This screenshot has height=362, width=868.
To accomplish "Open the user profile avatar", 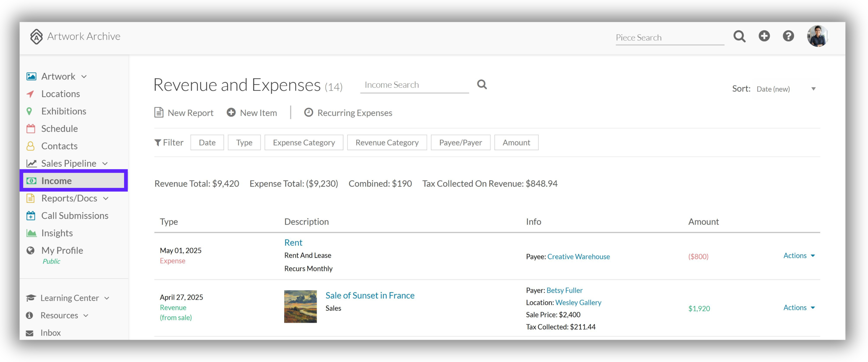I will pos(817,36).
